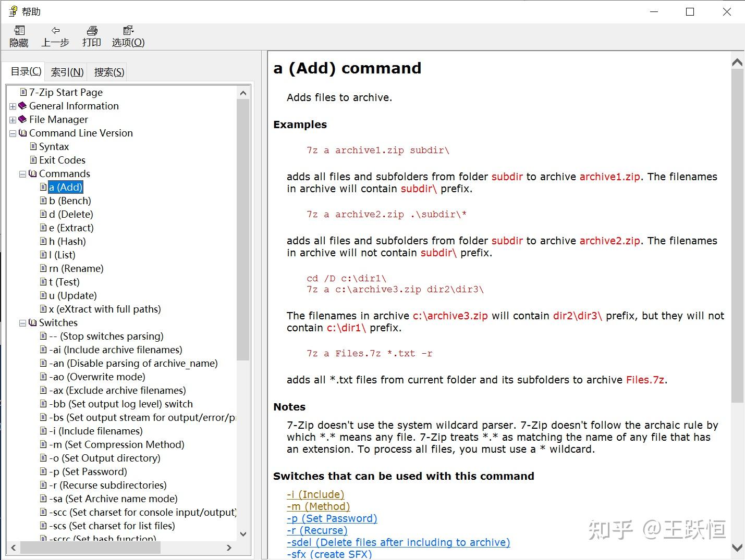Open the -sfx (create SFX) link
745x560 pixels.
[x=329, y=554]
